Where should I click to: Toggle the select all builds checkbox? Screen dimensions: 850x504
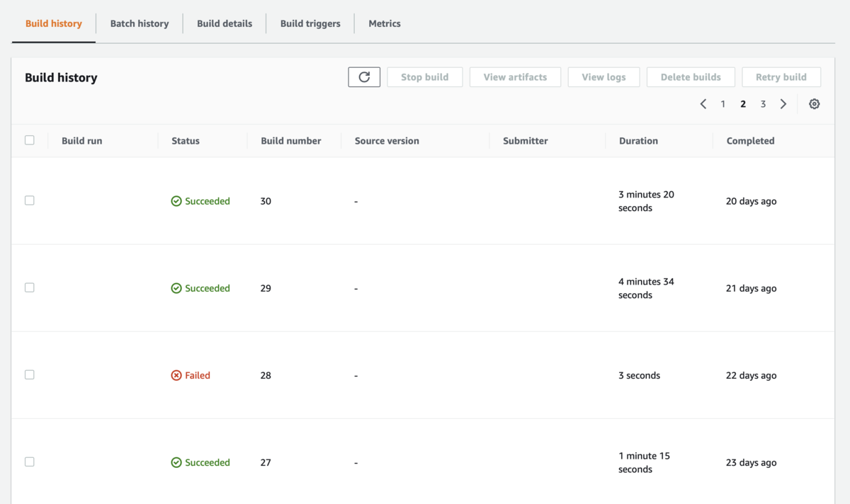(30, 140)
